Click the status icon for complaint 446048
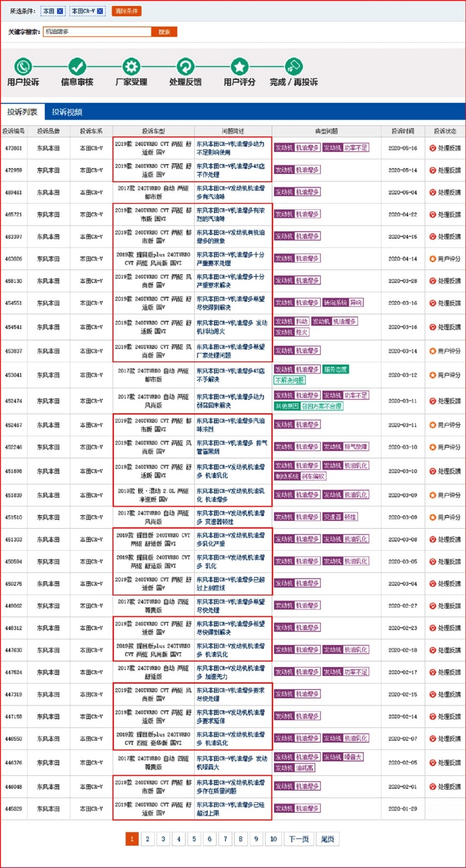This screenshot has height=868, width=466. coord(433,787)
